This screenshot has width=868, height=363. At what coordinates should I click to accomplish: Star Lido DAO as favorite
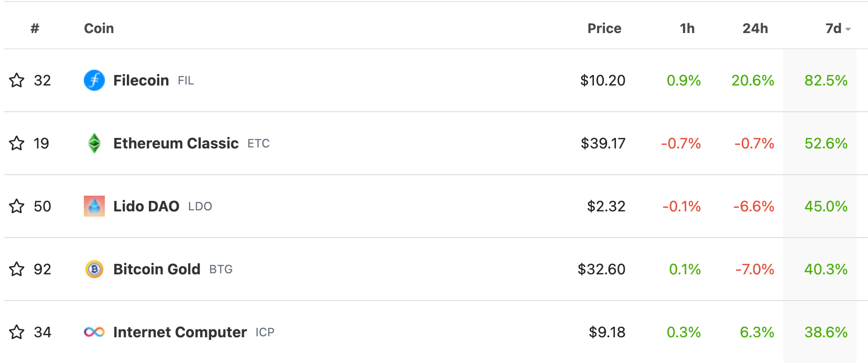coord(17,206)
